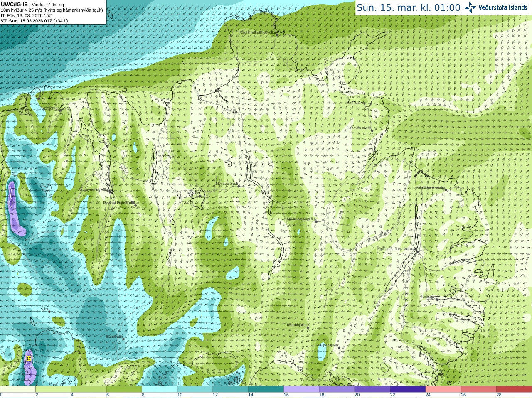Pick the red scale swatch above 28

(x=514, y=389)
